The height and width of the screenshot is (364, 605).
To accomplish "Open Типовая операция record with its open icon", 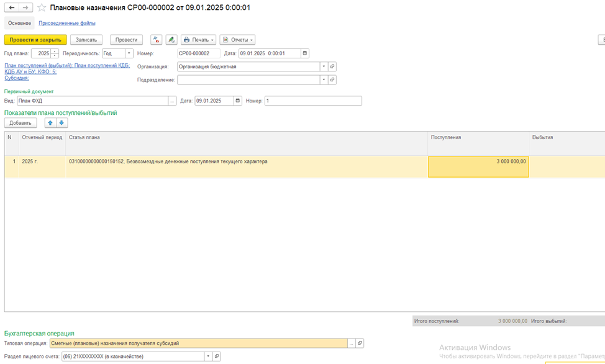I will click(360, 343).
